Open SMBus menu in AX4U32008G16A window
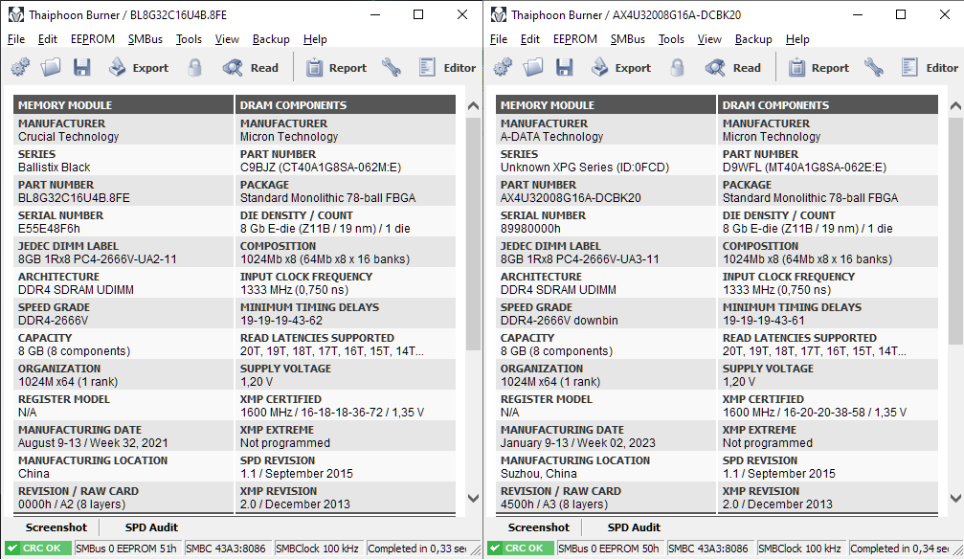Image resolution: width=964 pixels, height=560 pixels. pos(628,39)
